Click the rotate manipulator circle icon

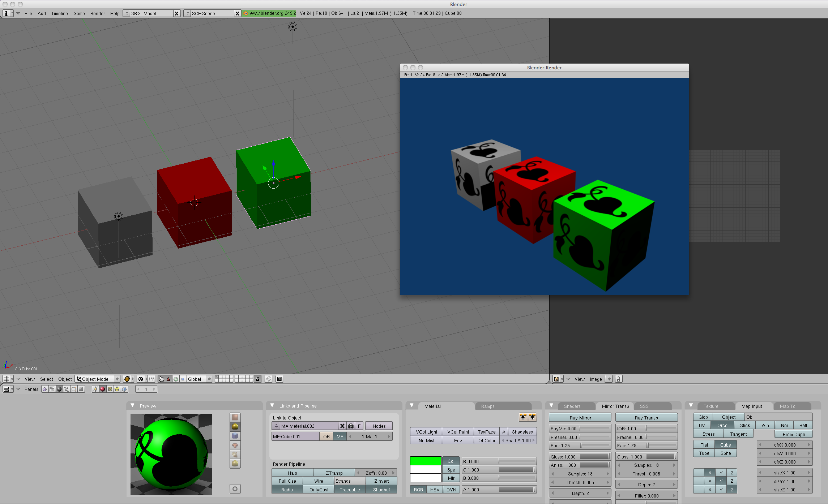coord(176,379)
